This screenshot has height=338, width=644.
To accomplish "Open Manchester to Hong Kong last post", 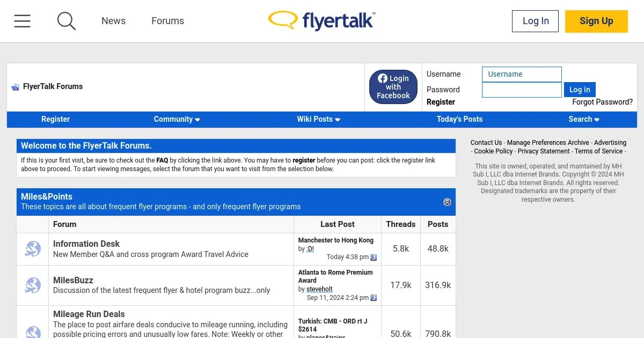I will pyautogui.click(x=335, y=240).
